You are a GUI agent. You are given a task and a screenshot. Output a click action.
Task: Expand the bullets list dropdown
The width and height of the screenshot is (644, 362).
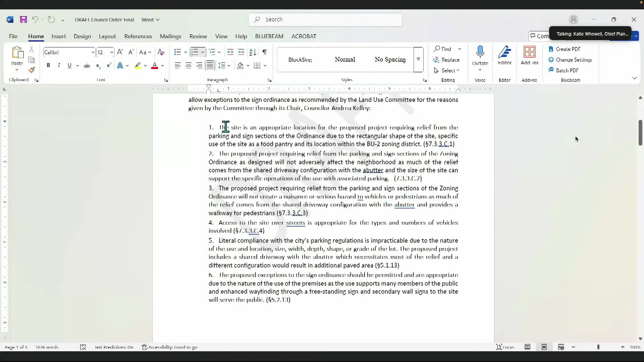tap(185, 52)
